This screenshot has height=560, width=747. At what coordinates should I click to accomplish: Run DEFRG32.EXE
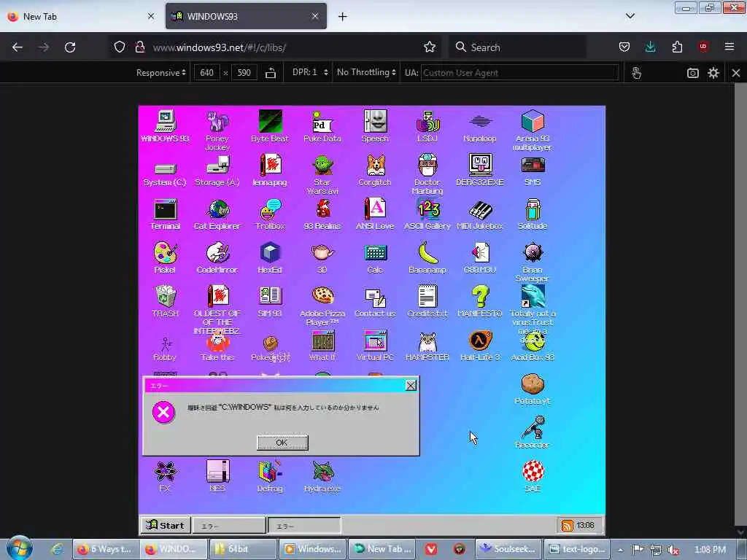click(480, 169)
